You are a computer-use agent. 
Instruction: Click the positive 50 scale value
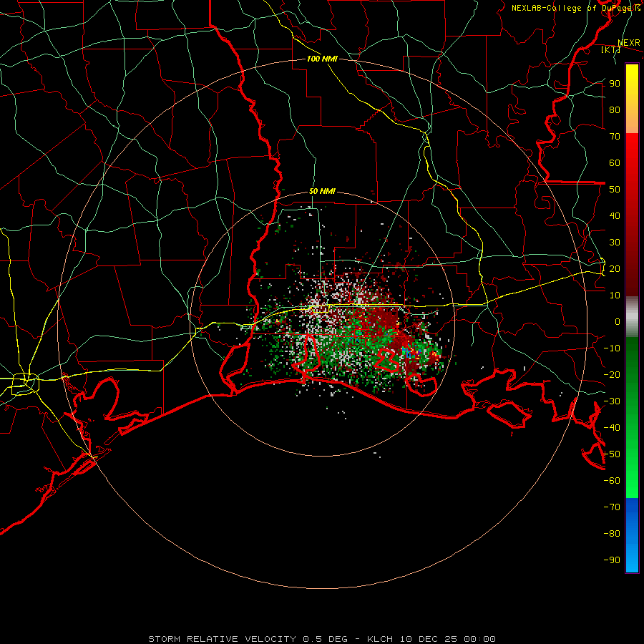615,190
